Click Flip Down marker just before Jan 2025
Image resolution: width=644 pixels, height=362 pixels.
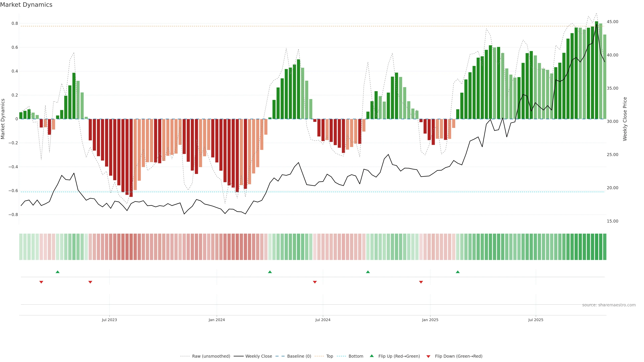(421, 282)
